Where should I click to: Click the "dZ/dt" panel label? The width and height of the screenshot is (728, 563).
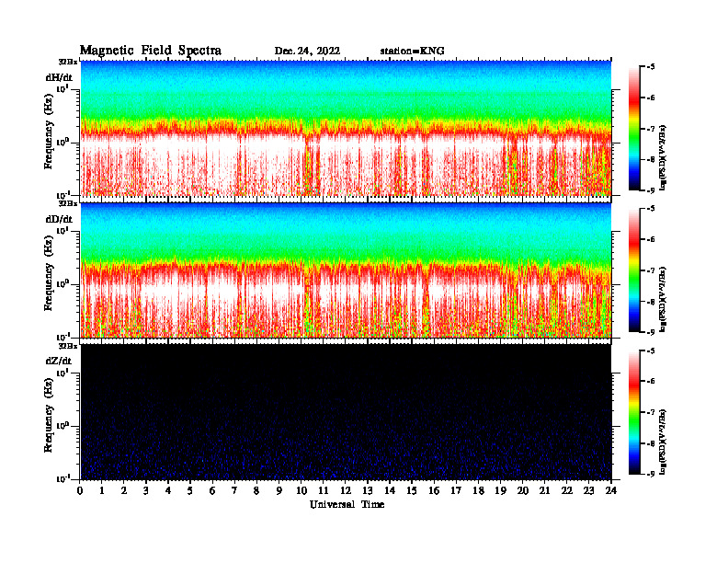pos(59,361)
